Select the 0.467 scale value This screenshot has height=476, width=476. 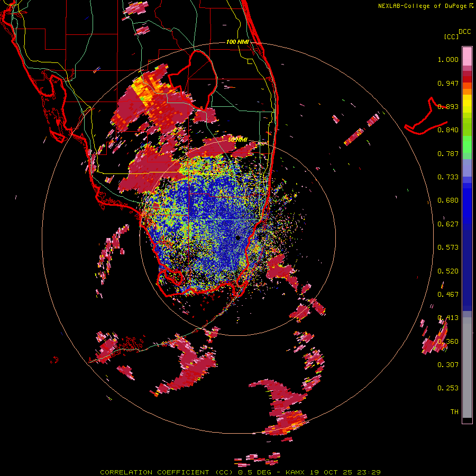coord(448,295)
